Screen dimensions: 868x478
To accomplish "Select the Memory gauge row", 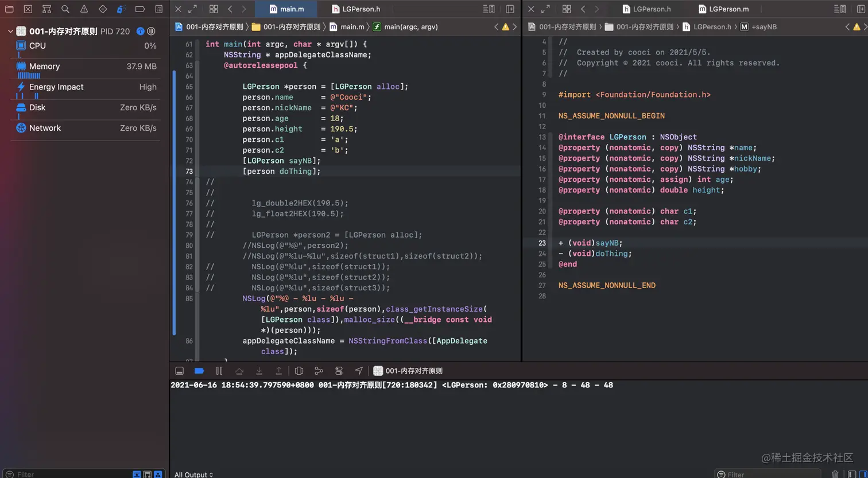I will (x=86, y=69).
